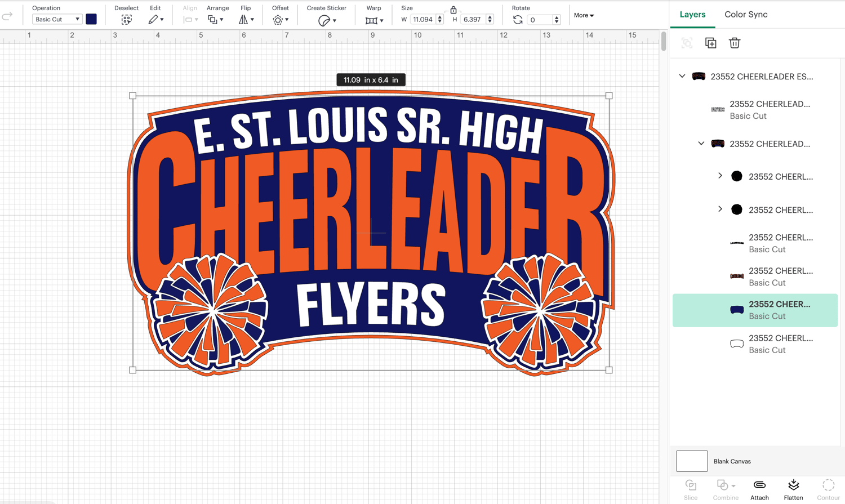This screenshot has width=845, height=504.
Task: Click the width field stepper arrows
Action: 439,19
